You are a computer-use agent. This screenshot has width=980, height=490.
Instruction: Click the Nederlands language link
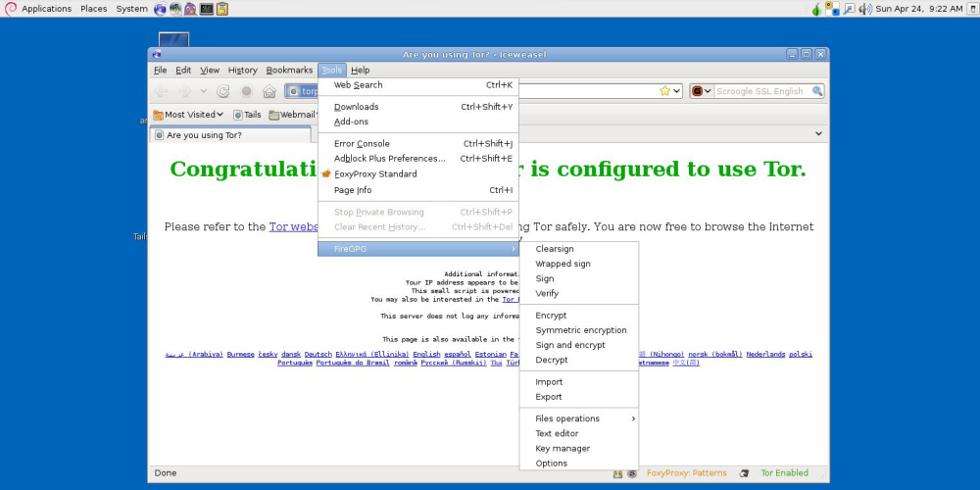pyautogui.click(x=765, y=355)
